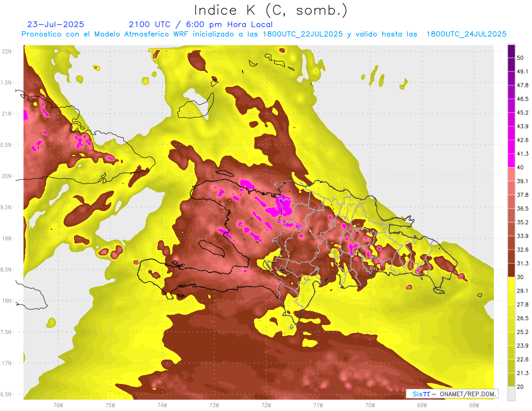Click the legend value 36.5
The image size is (532, 411).
[x=523, y=208]
